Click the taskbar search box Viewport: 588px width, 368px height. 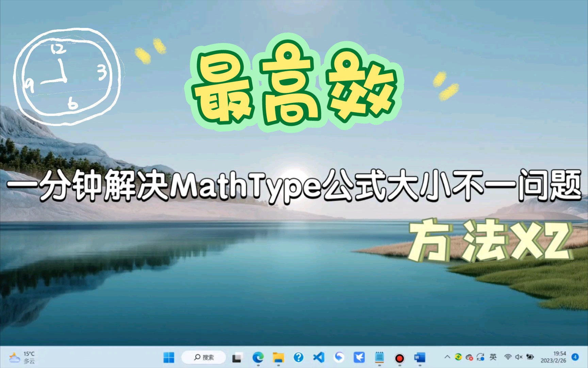204,357
